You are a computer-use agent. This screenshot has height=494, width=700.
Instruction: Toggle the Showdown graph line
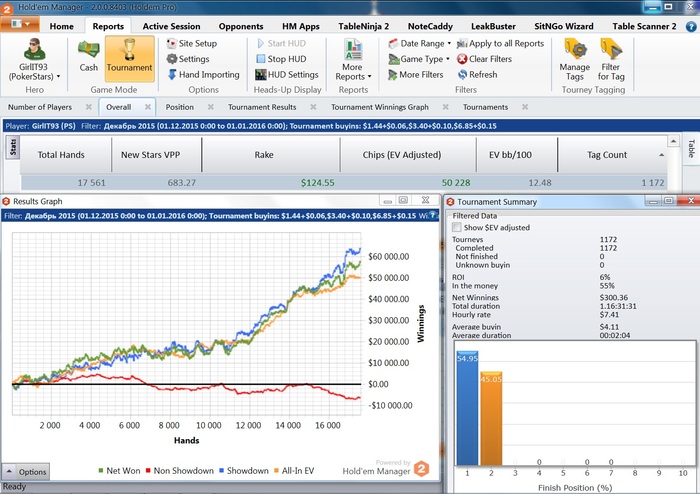[x=244, y=471]
